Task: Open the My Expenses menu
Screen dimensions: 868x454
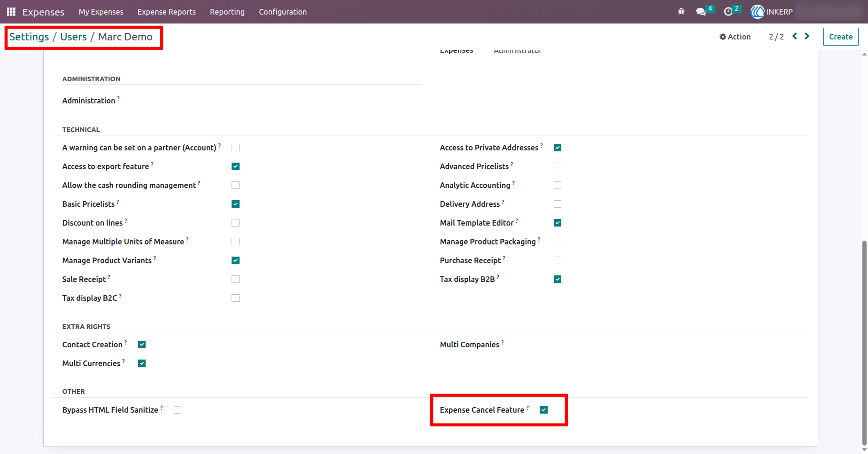Action: pyautogui.click(x=101, y=12)
